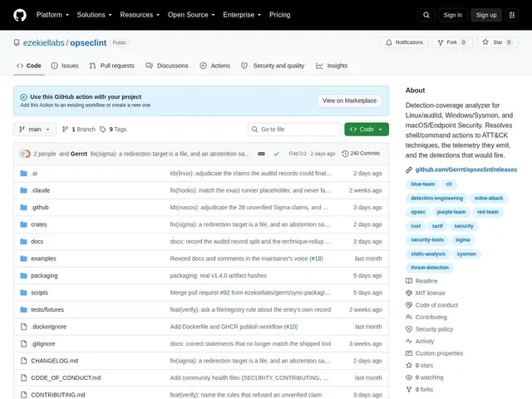
Task: Open the scripts folder
Action: 39,293
